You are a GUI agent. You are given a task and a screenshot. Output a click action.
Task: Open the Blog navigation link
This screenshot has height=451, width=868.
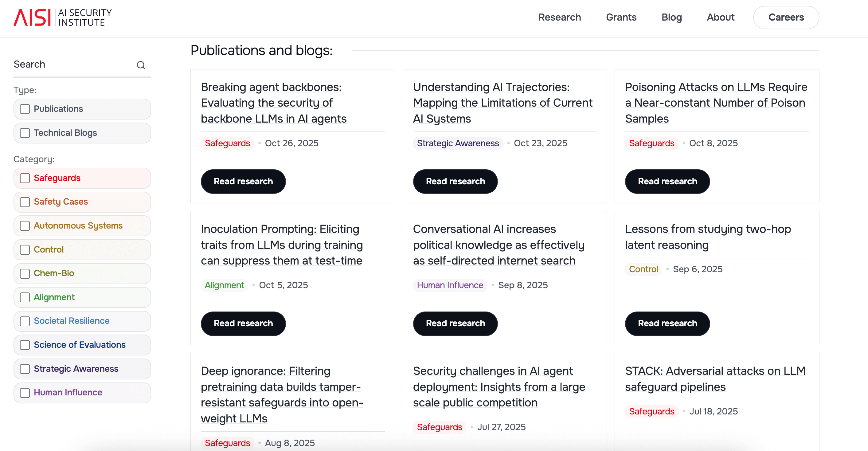671,17
